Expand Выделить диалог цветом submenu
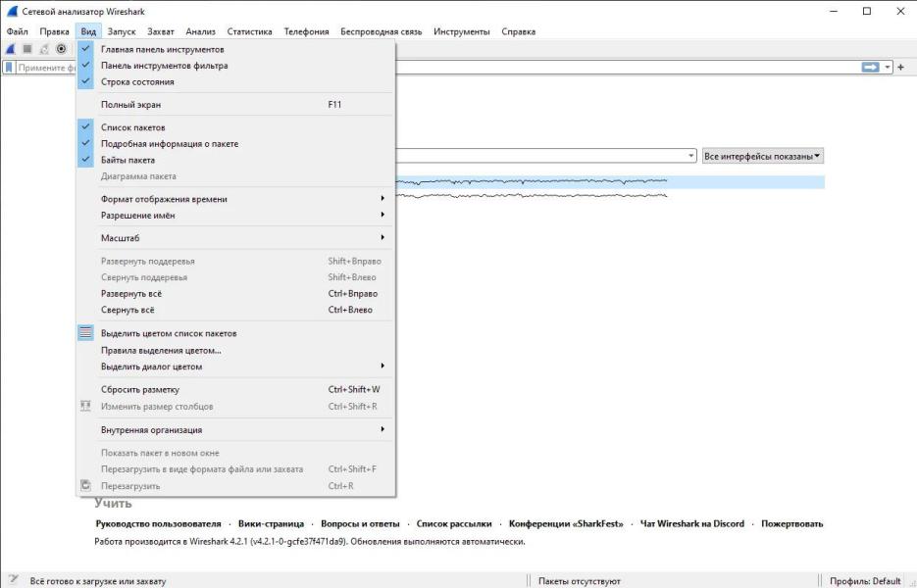 click(235, 367)
